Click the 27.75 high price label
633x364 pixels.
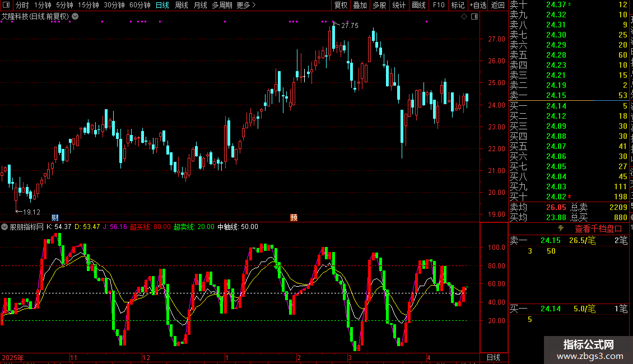click(x=350, y=25)
